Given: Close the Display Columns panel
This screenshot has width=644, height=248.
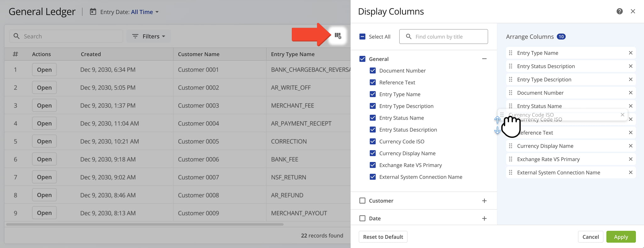Looking at the screenshot, I should 633,11.
